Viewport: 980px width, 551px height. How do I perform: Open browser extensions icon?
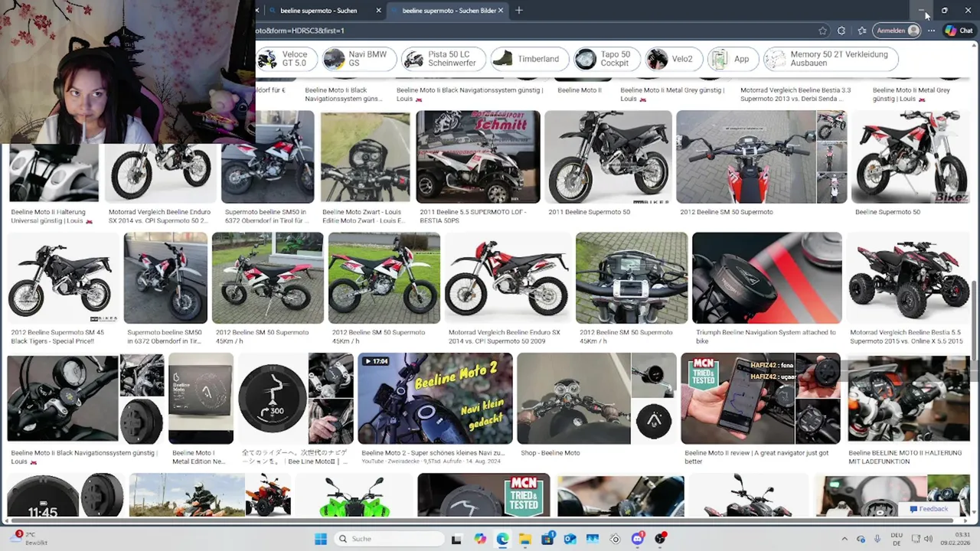coord(841,31)
